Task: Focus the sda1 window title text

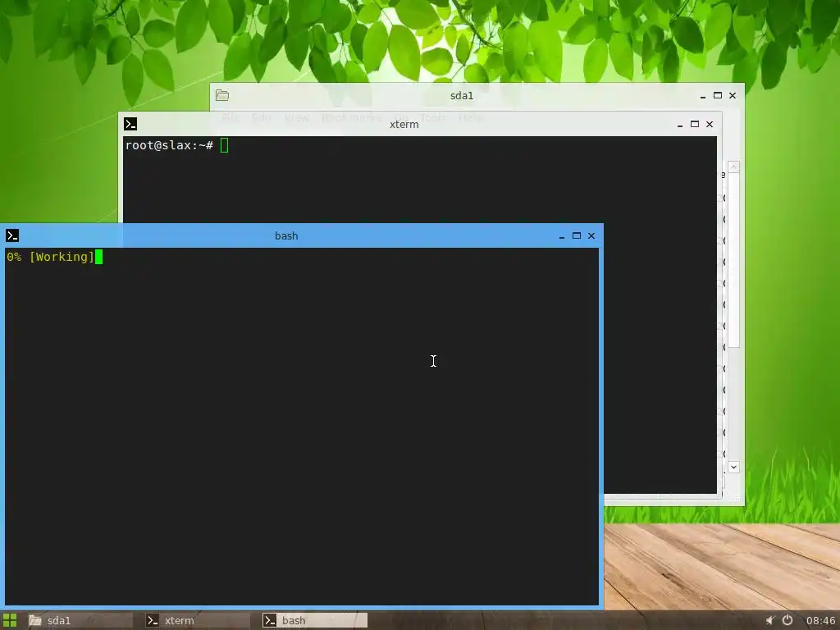Action: click(x=462, y=95)
